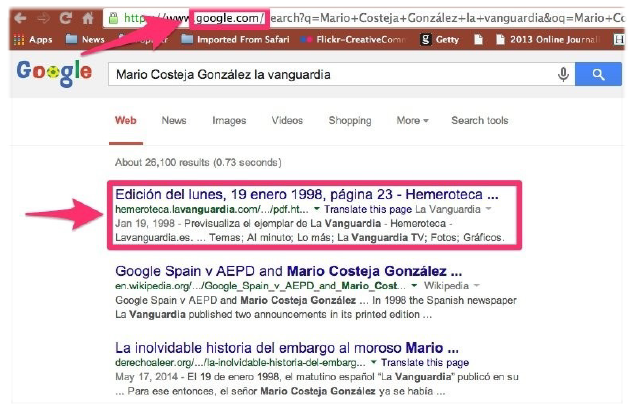Switch to the Images search tab
640x410 pixels.
click(x=229, y=121)
